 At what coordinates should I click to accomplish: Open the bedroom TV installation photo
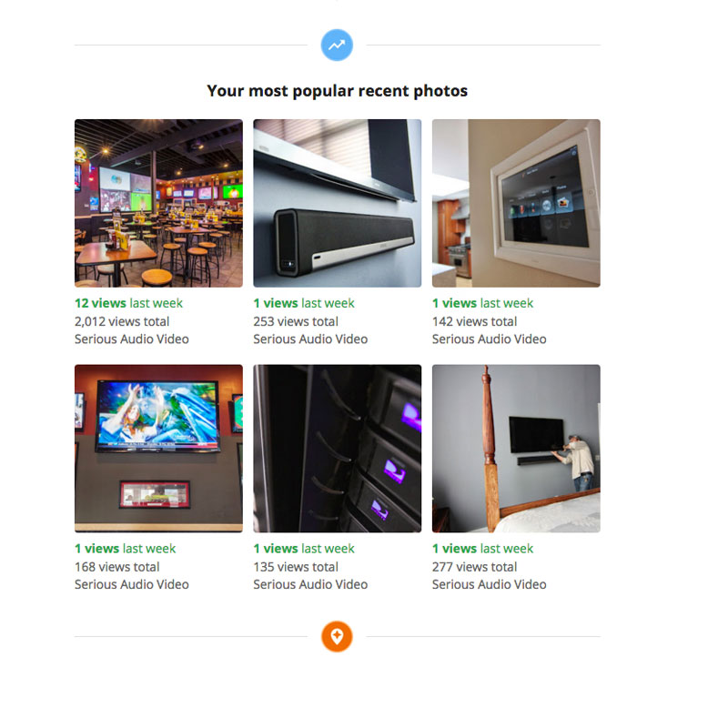[x=516, y=448]
